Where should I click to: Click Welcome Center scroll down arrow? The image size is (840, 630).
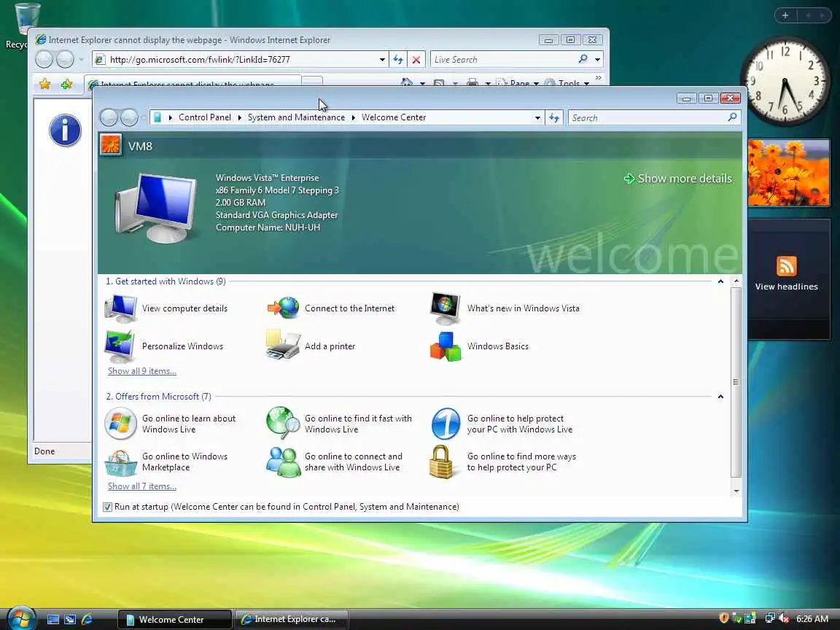(x=736, y=491)
